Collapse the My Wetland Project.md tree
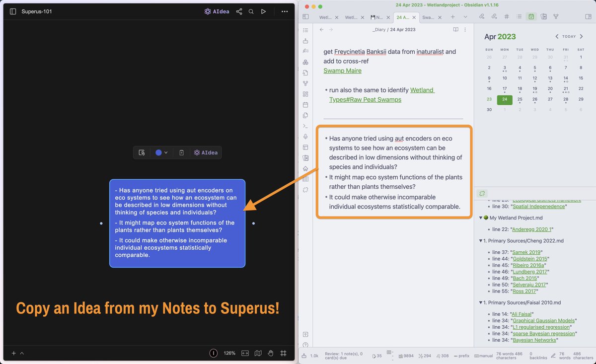The width and height of the screenshot is (596, 364). [x=480, y=218]
